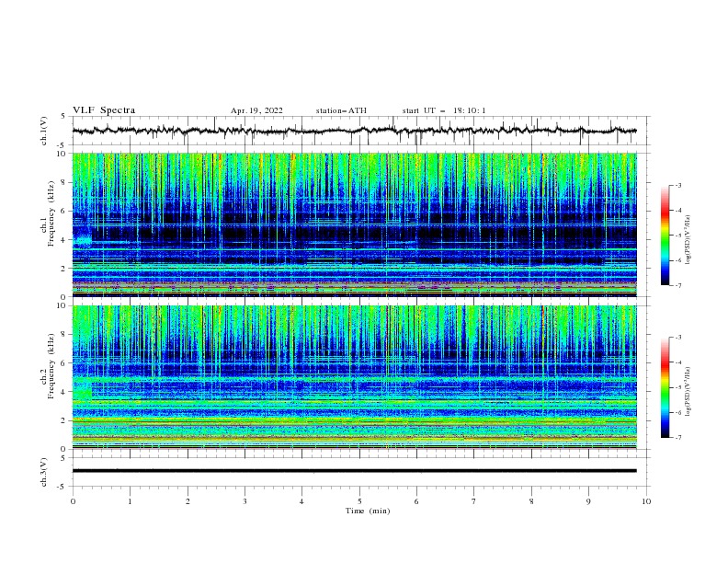
Task: Click the "3" time axis tick label
Action: [245, 501]
